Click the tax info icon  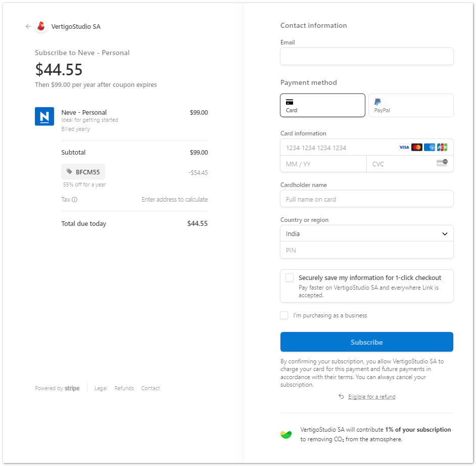(74, 200)
